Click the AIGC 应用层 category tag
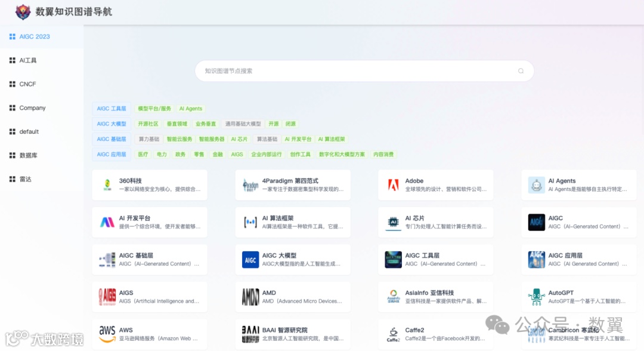644x351 pixels. tap(112, 155)
